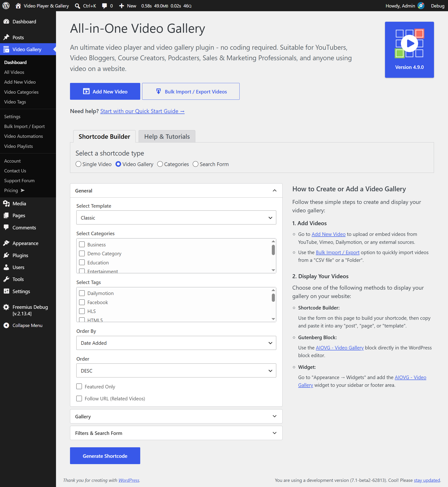Click the Freemius Debug gear icon
The width and height of the screenshot is (448, 487).
pos(6,307)
